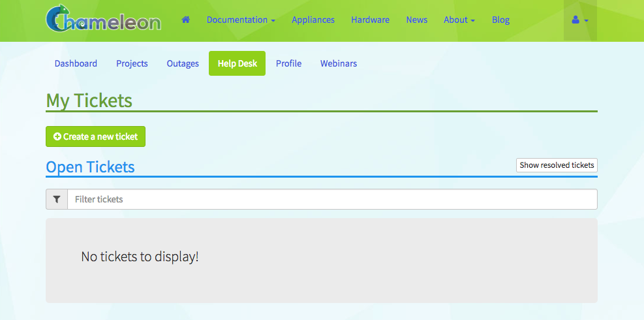Open the Profile tab
Screen dimensions: 644x320
pos(289,63)
